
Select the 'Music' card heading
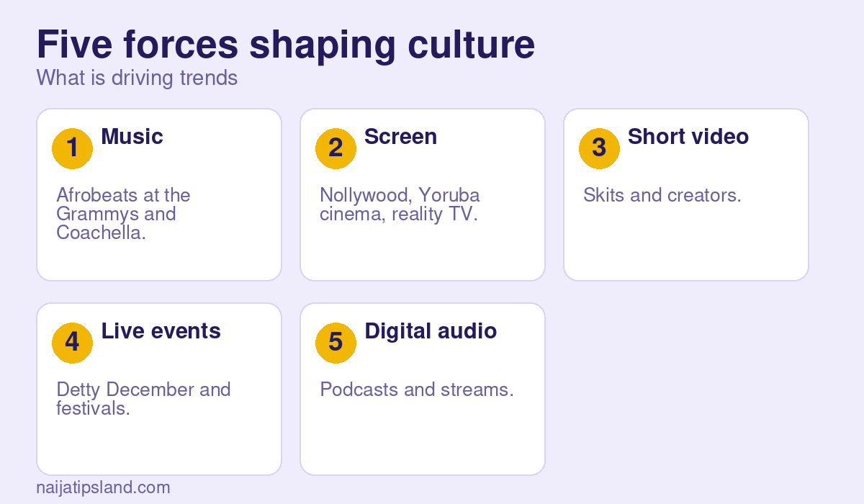tap(132, 136)
